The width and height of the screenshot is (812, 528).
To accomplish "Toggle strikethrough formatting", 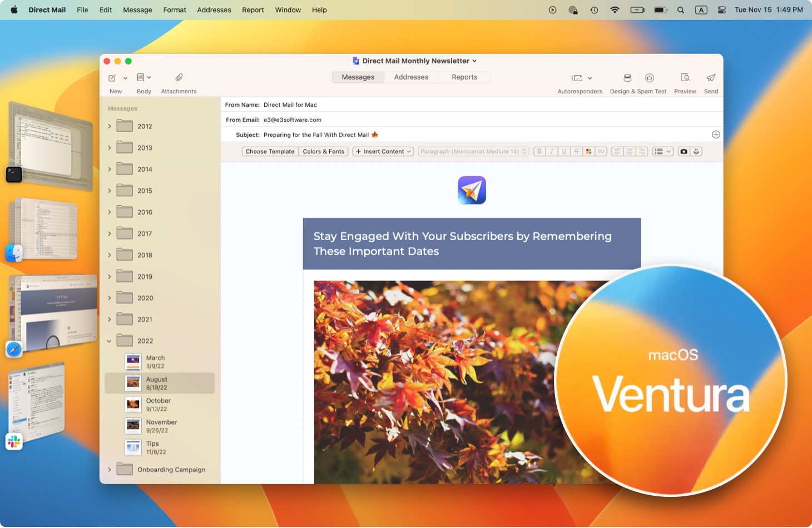I will pyautogui.click(x=576, y=151).
